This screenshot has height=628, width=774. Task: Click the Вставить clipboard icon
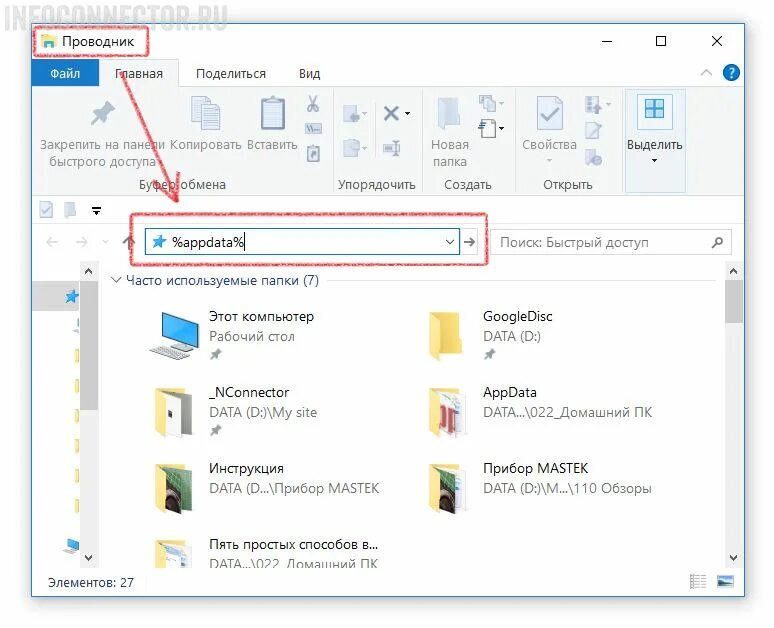click(x=272, y=114)
